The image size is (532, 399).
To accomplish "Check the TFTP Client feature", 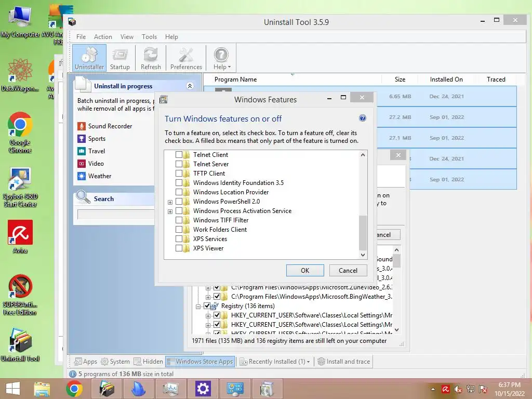I will (x=179, y=174).
